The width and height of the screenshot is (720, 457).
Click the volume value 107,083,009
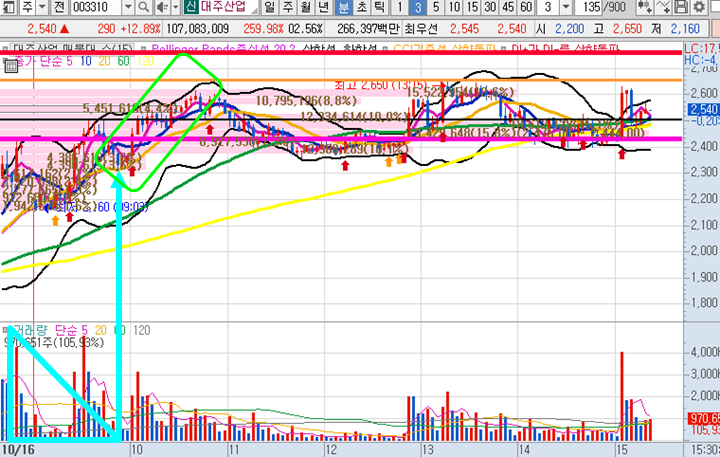(x=197, y=29)
